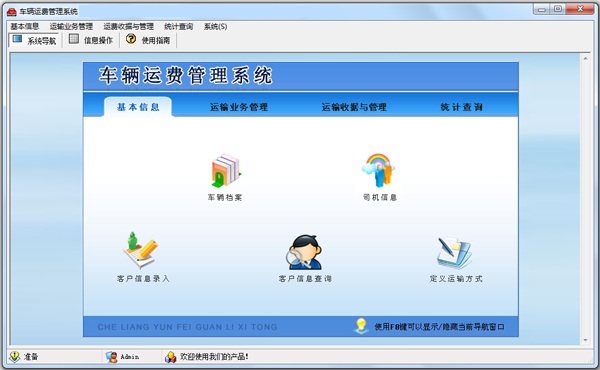The image size is (600, 370).
Task: Open the 客户信息查询 magnifier person icon
Action: pos(305,252)
